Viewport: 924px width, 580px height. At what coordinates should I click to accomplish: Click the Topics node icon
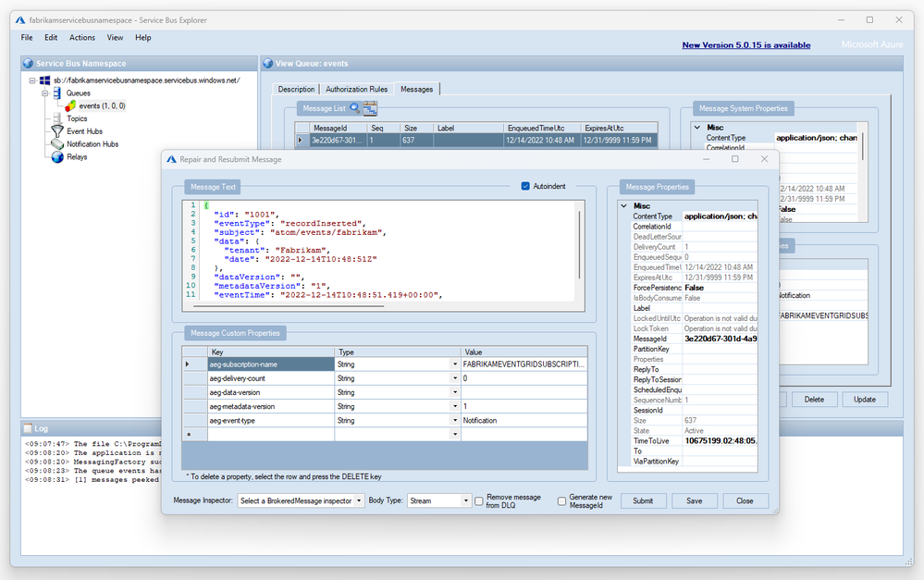[57, 118]
